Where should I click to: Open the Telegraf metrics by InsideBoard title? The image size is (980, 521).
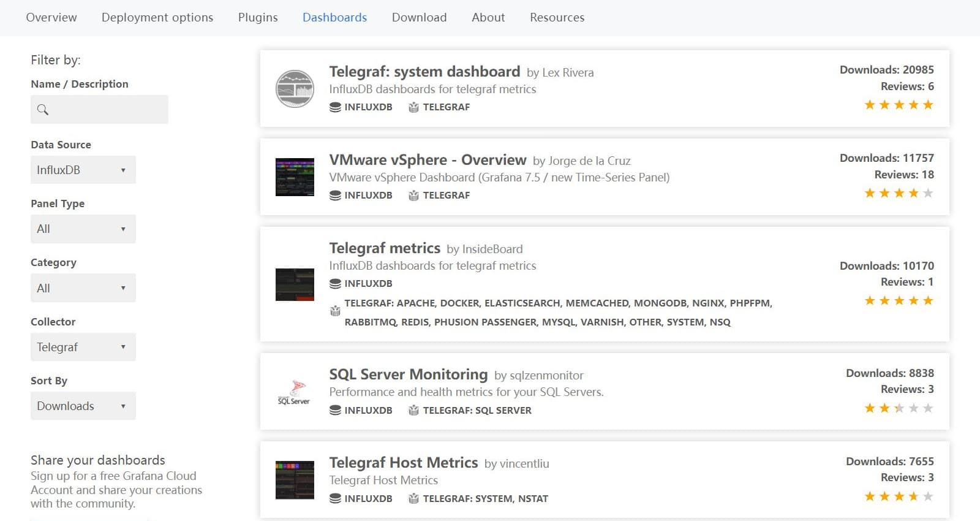tap(385, 248)
